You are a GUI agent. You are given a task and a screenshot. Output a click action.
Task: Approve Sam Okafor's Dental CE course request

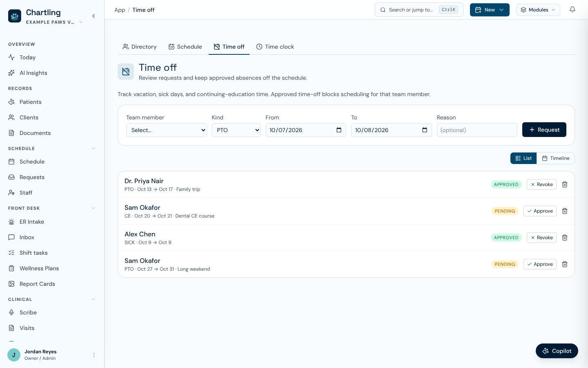540,211
